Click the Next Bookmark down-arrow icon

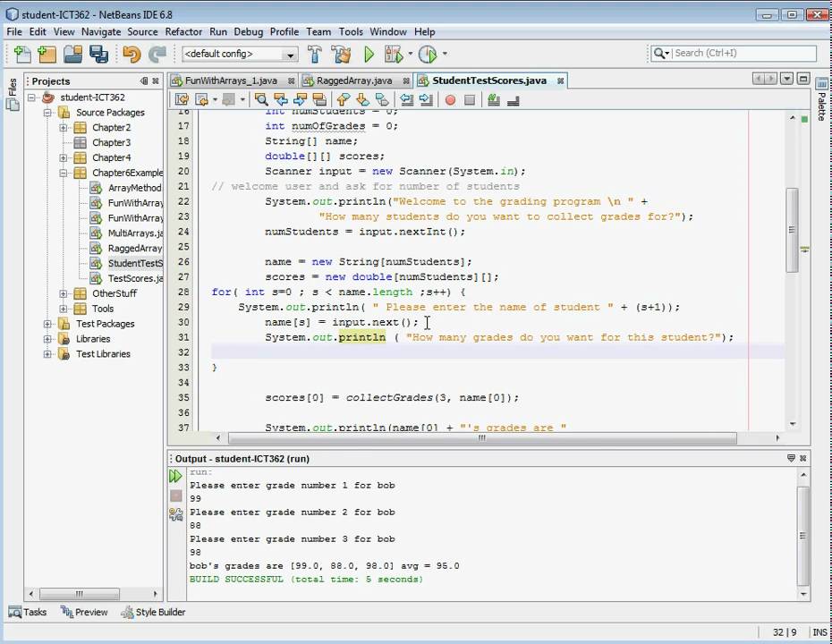pos(362,99)
